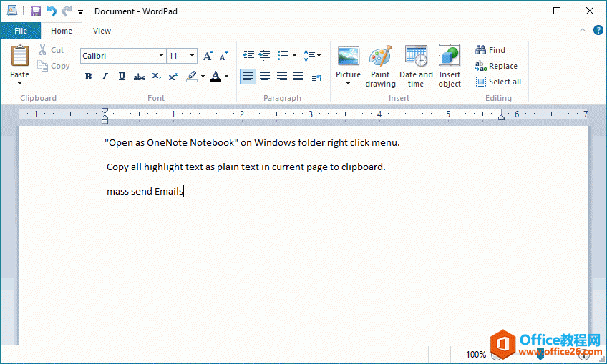The image size is (607, 364).
Task: Toggle Underline formatting
Action: [122, 77]
